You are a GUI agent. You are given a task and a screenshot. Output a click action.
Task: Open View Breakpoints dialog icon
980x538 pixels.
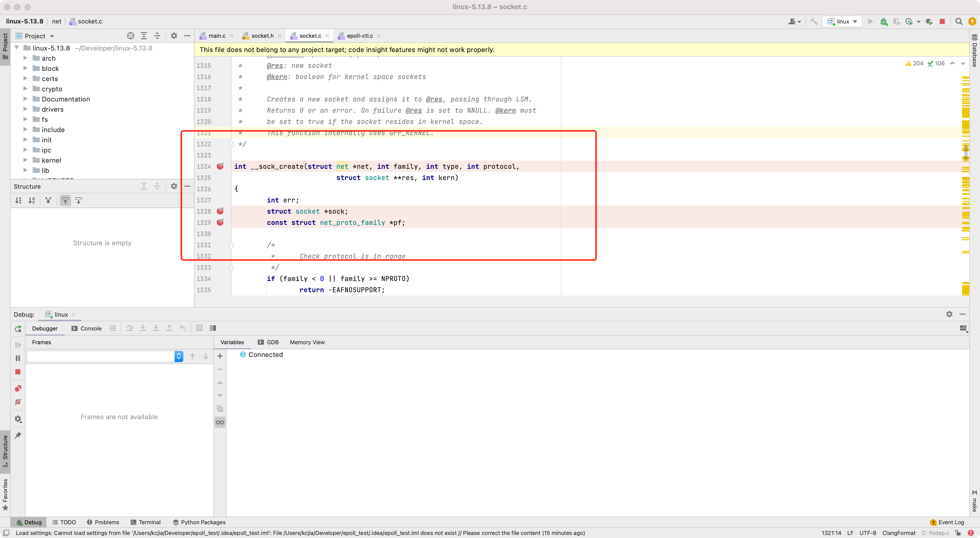pos(18,388)
